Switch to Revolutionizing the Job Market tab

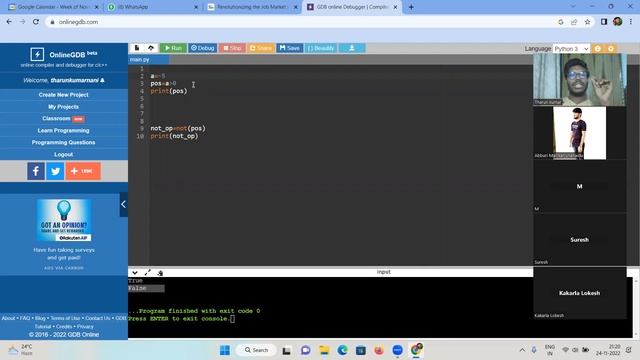(252, 7)
